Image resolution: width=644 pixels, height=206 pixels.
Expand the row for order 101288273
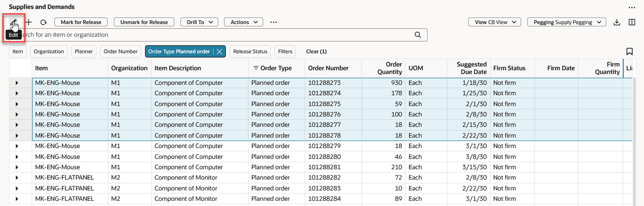pyautogui.click(x=17, y=83)
